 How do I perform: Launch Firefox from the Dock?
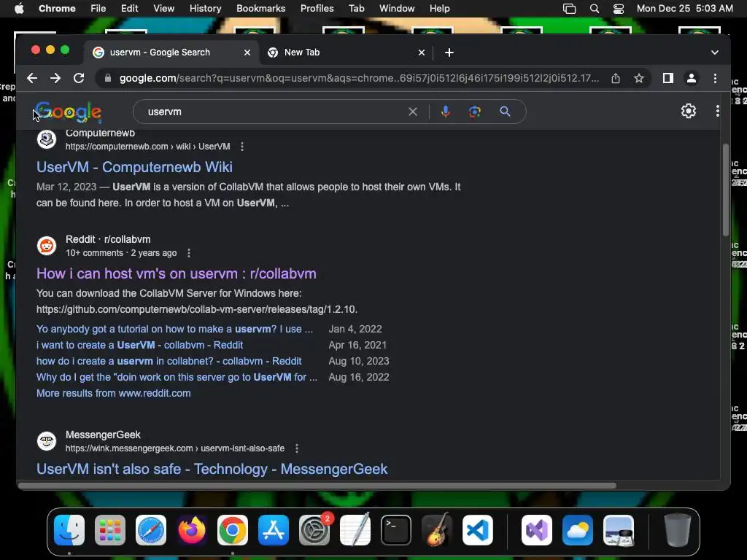pos(192,530)
